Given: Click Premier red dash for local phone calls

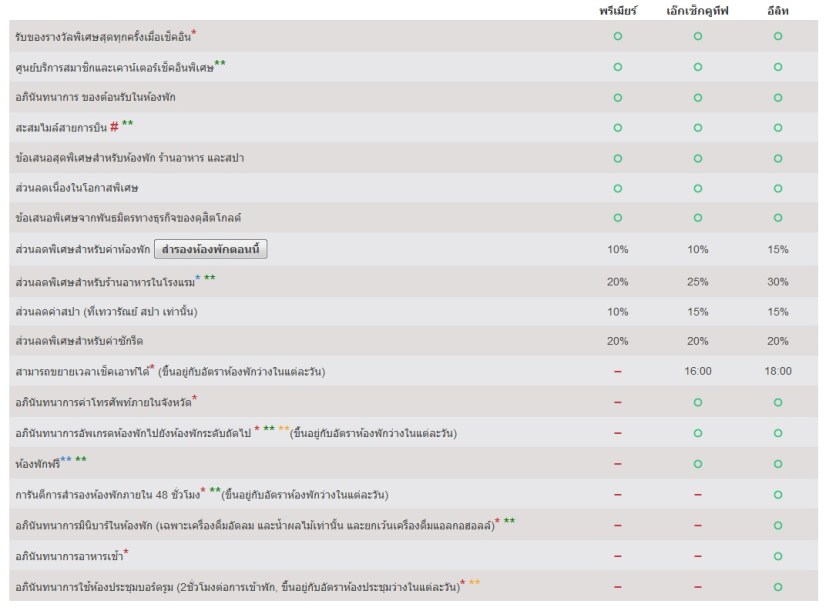Looking at the screenshot, I should tap(617, 402).
